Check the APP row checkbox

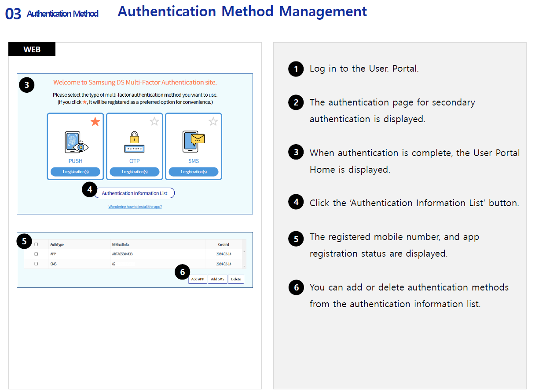click(36, 254)
